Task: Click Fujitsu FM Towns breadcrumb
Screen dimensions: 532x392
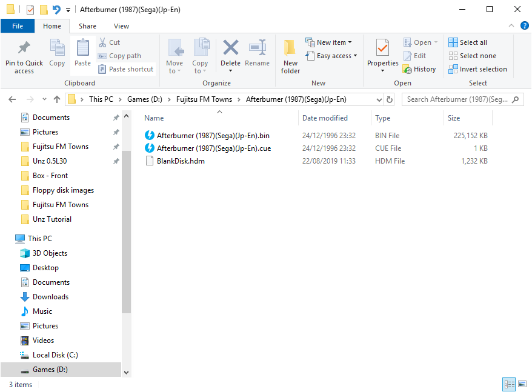Action: (x=204, y=99)
